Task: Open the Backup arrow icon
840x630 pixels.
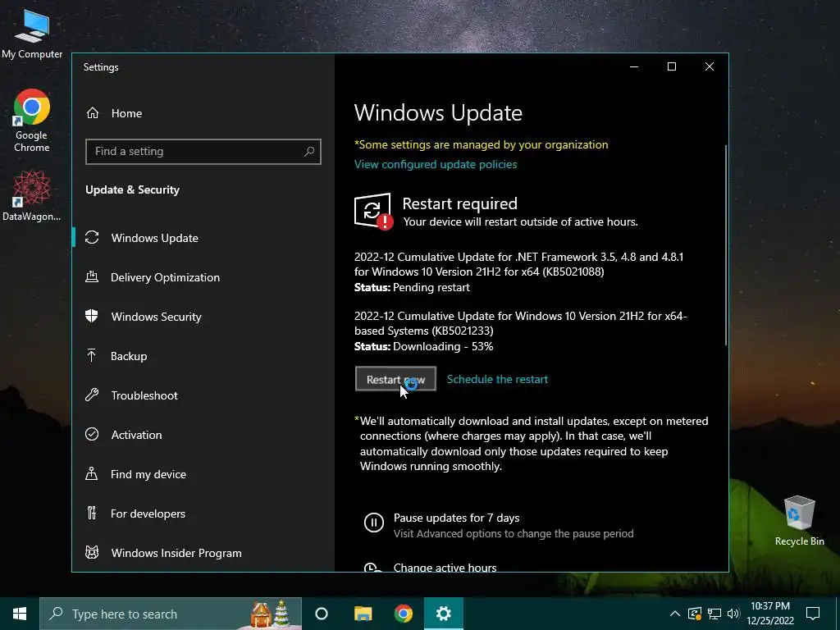Action: click(x=92, y=355)
